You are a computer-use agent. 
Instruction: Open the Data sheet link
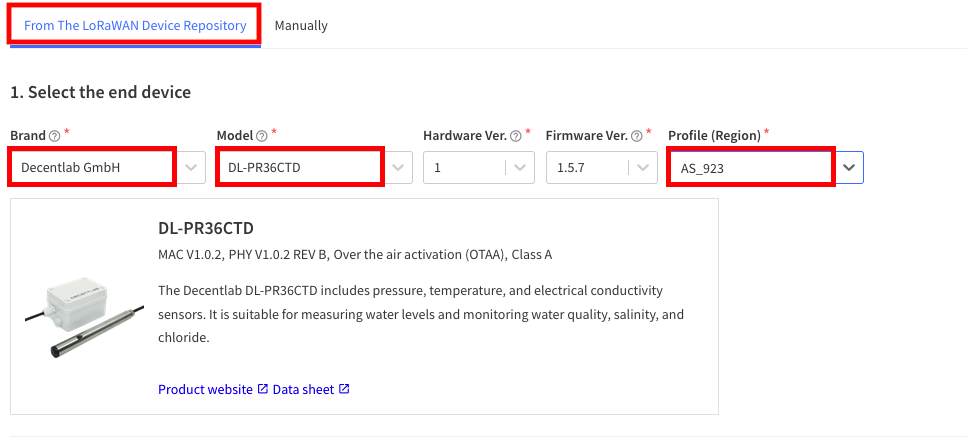pyautogui.click(x=303, y=389)
